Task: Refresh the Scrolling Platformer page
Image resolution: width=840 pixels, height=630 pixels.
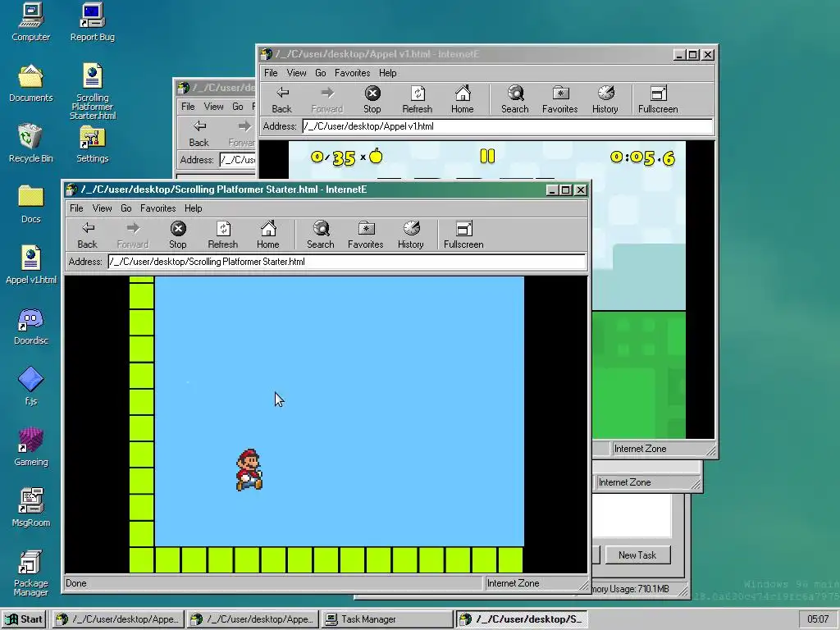Action: 223,235
